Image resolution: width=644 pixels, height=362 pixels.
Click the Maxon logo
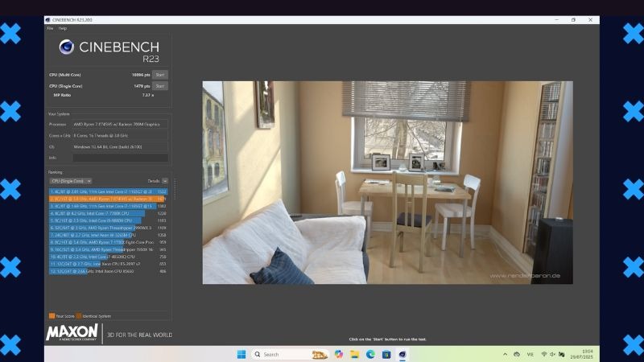(x=72, y=332)
